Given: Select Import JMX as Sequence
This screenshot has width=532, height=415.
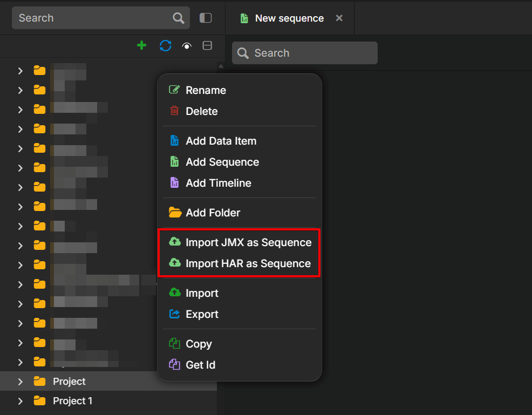Looking at the screenshot, I should point(248,242).
